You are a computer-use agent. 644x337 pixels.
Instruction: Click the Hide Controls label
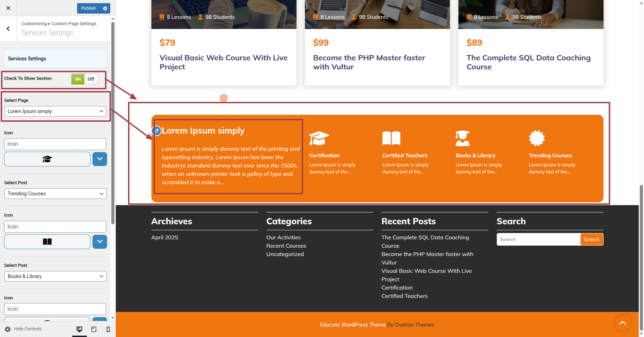[x=28, y=329]
